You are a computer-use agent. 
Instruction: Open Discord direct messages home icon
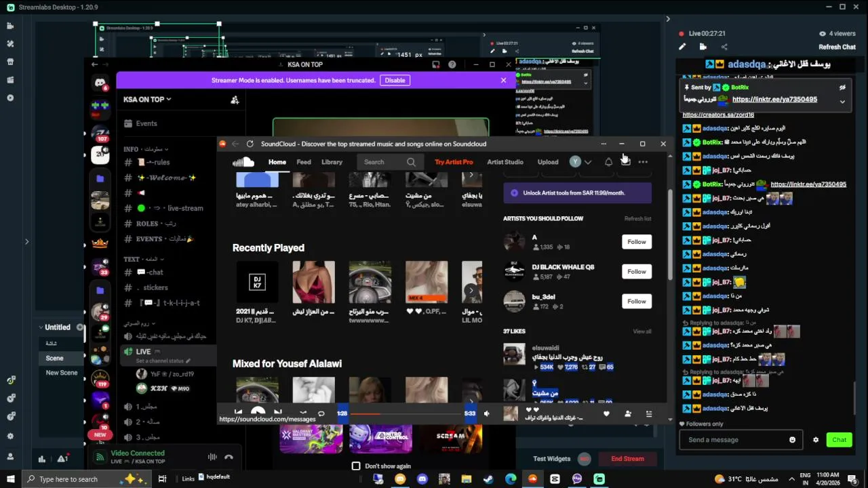(x=100, y=83)
